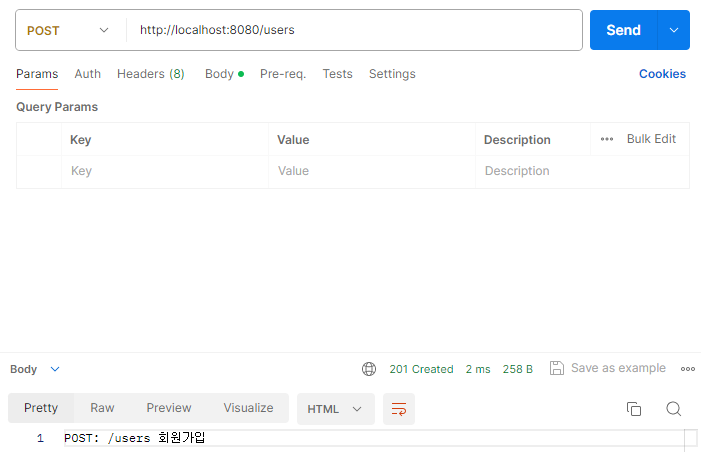Open the HTML format dropdown
This screenshot has width=701, height=452.
tap(336, 409)
